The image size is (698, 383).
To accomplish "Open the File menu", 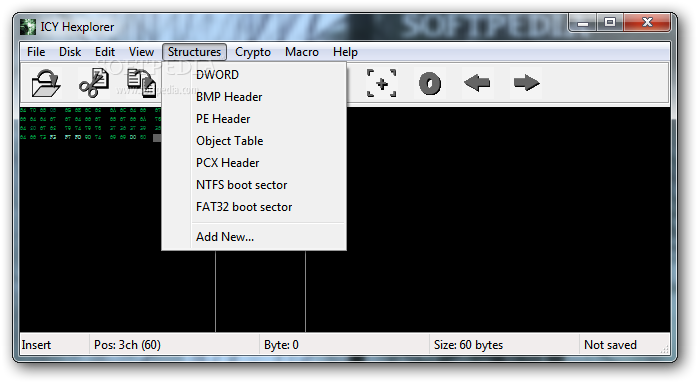I will tap(36, 52).
